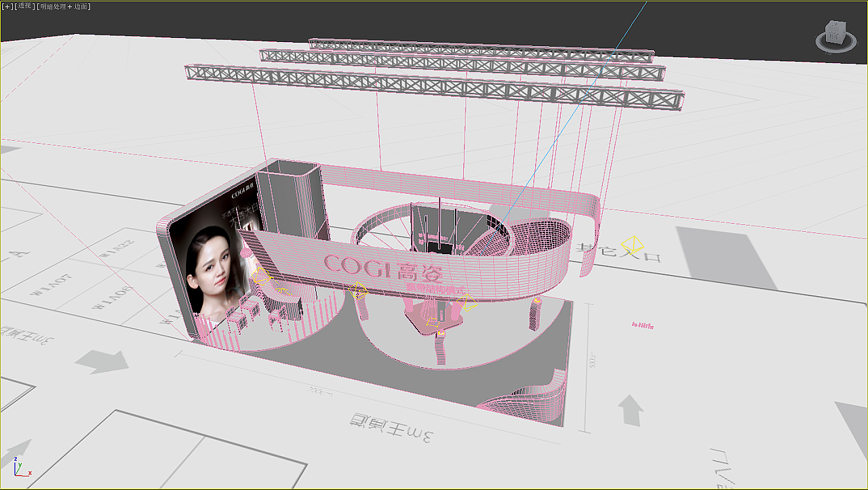The width and height of the screenshot is (868, 490).
Task: Open the 透视 viewport view menu
Action: 24,6
